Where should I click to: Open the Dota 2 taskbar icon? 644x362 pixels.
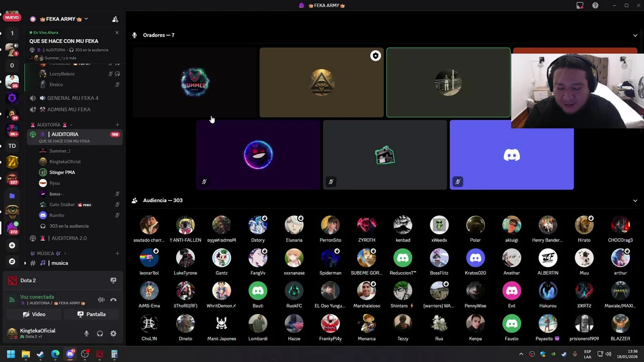tap(100, 354)
